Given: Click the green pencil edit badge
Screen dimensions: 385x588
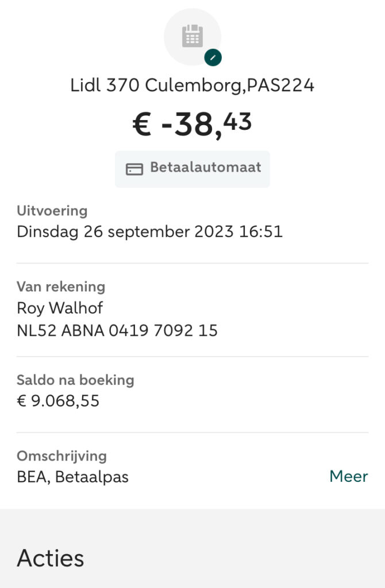Looking at the screenshot, I should [x=213, y=57].
